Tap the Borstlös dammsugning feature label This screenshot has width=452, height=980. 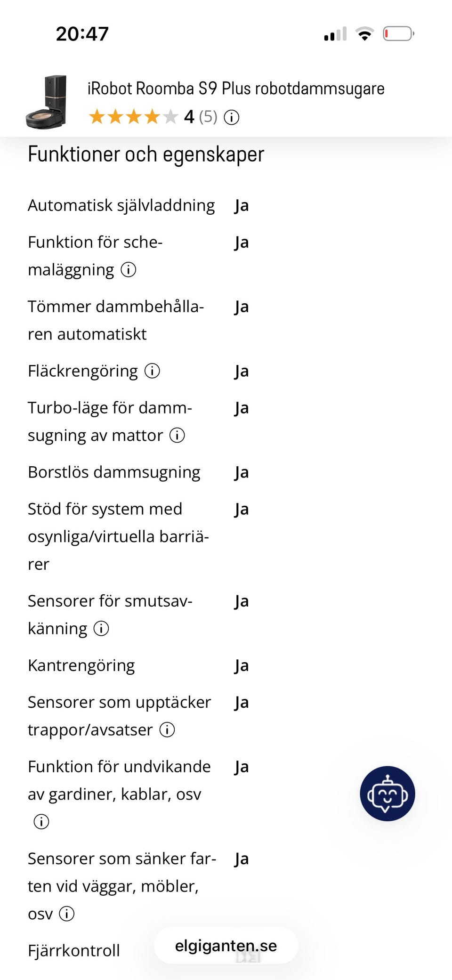click(x=114, y=472)
